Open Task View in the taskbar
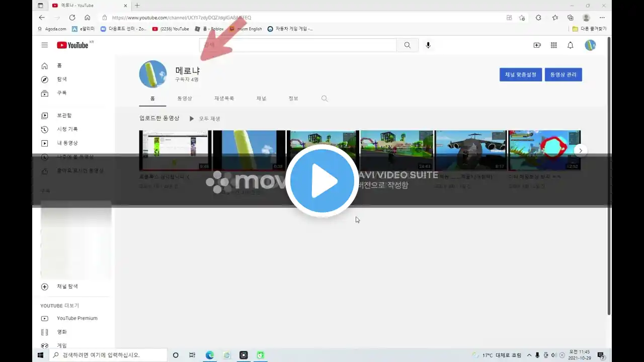The height and width of the screenshot is (362, 644). [x=192, y=355]
